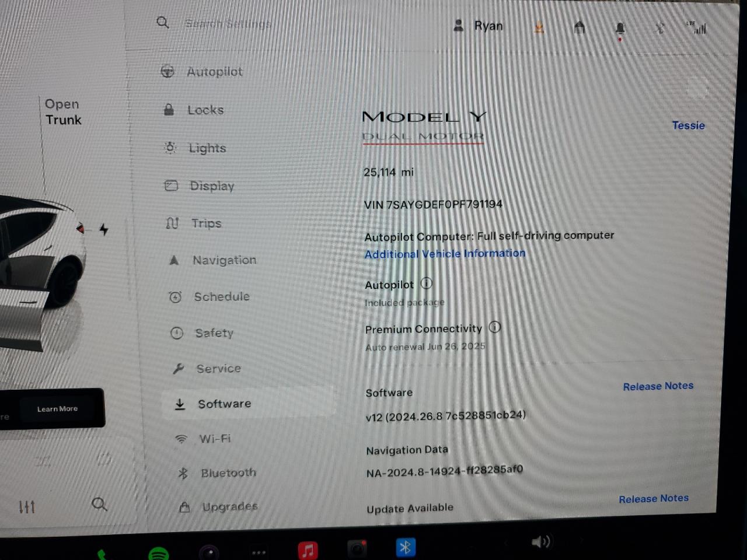Open the Trips settings menu
This screenshot has width=747, height=560.
[194, 223]
